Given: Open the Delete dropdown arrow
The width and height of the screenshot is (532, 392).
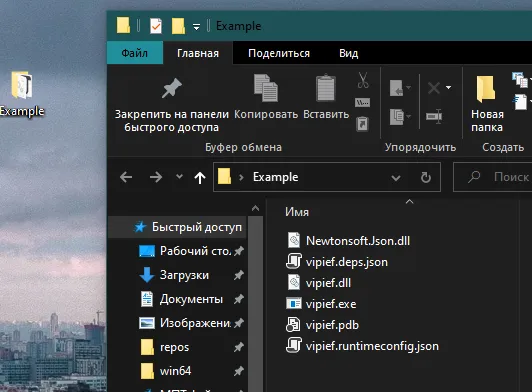Looking at the screenshot, I should click(x=449, y=88).
